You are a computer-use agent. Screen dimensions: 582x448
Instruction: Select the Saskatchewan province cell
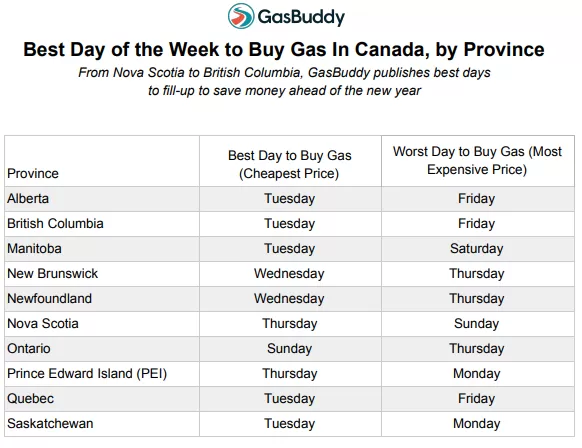(102, 424)
